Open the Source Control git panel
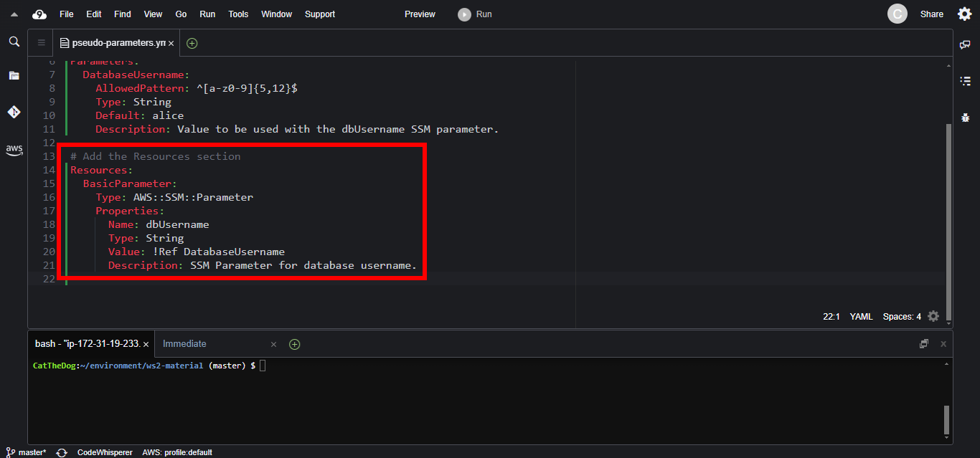The image size is (980, 458). (x=14, y=112)
